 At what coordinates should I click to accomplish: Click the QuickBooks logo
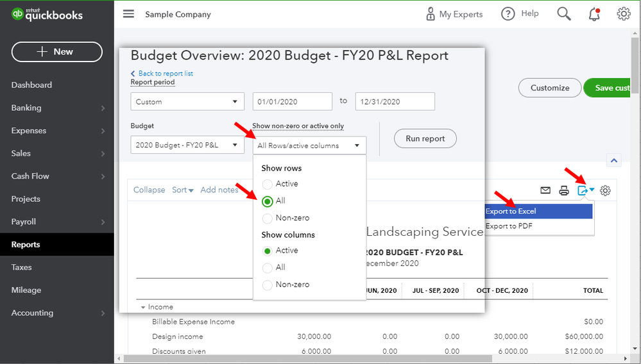click(47, 14)
